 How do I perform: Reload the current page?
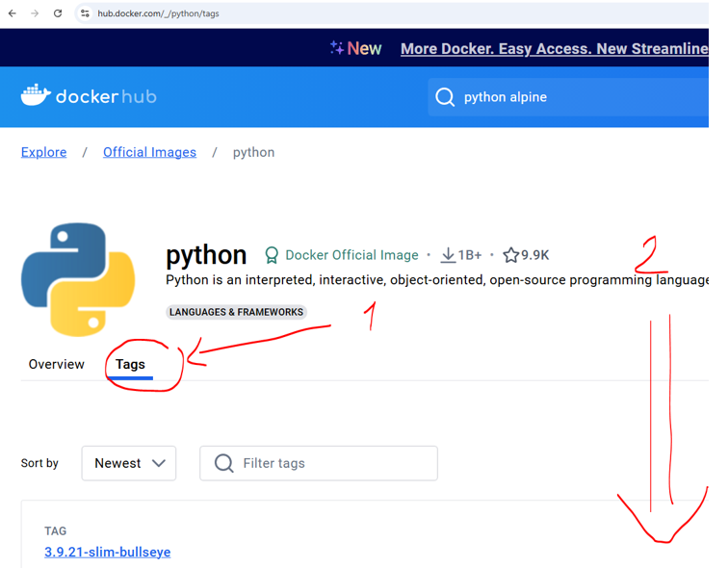pyautogui.click(x=58, y=13)
